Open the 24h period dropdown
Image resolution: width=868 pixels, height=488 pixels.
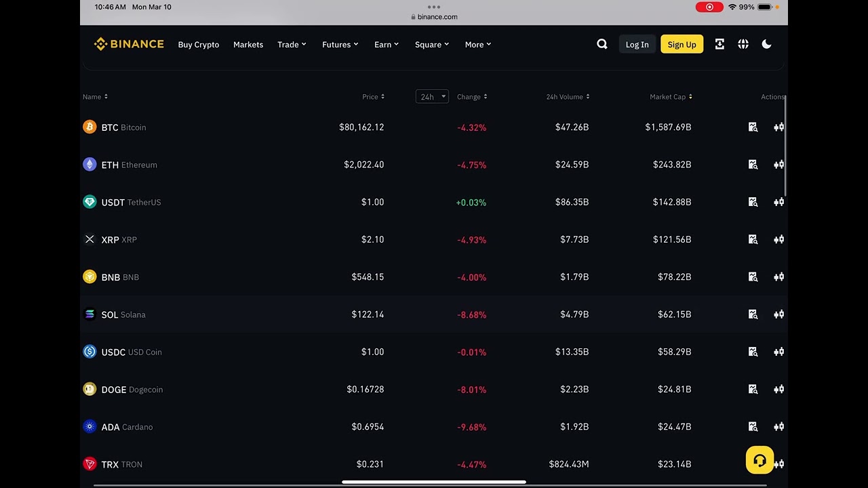pyautogui.click(x=432, y=97)
